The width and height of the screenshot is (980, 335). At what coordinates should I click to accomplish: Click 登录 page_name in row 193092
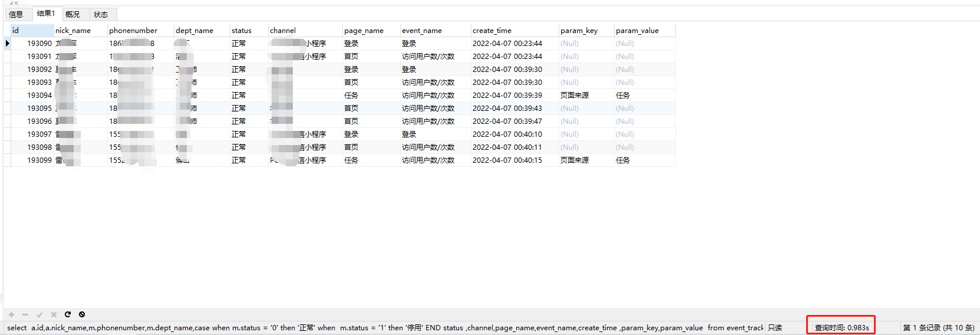pos(371,69)
